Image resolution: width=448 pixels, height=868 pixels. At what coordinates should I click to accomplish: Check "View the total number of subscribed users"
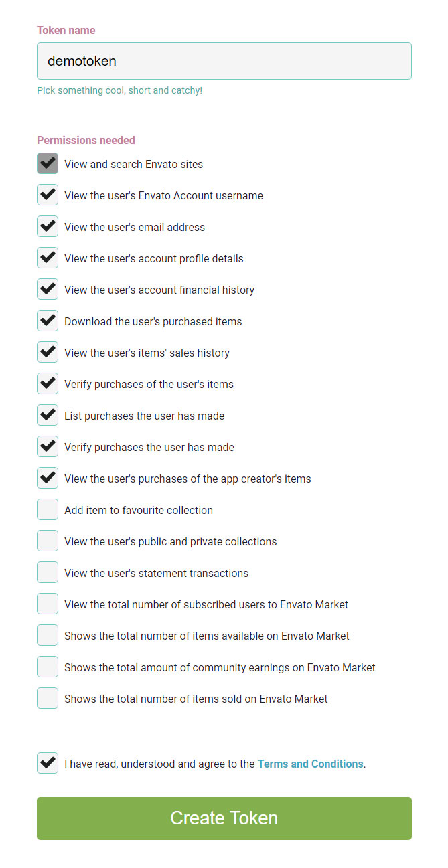tap(48, 604)
